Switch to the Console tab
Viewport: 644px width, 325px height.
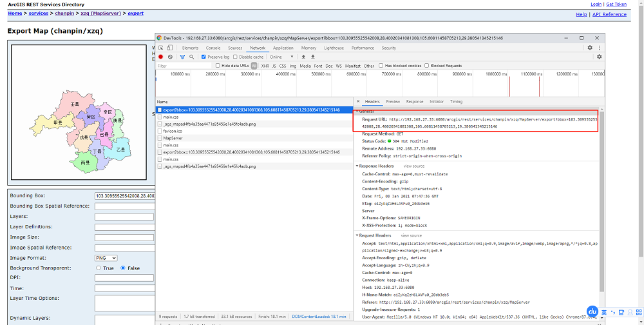(x=213, y=48)
